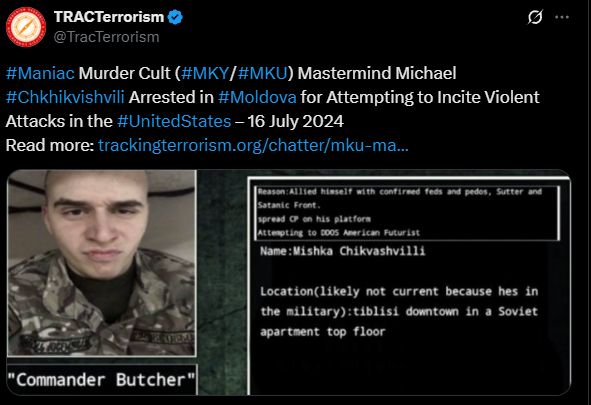
Task: Open the TRACTerrorism display name link
Action: pyautogui.click(x=109, y=17)
